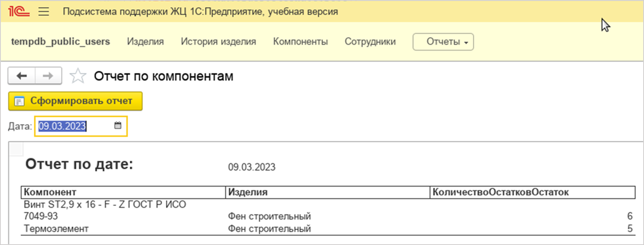
Task: Select the Компонент column header cell
Action: point(123,192)
